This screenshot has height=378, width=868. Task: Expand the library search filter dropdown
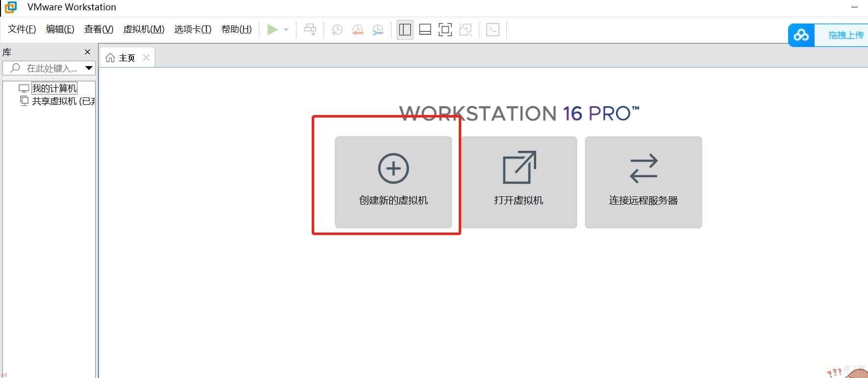click(x=89, y=68)
